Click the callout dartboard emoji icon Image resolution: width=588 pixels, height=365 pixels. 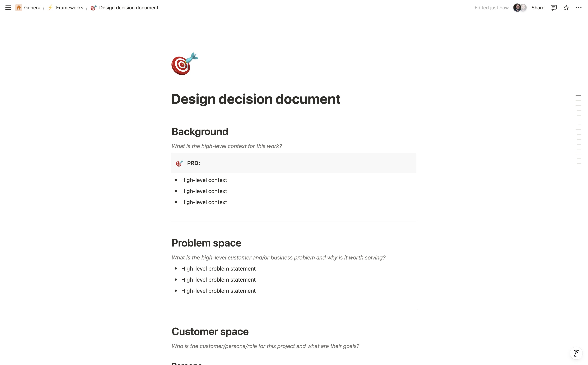tap(179, 163)
